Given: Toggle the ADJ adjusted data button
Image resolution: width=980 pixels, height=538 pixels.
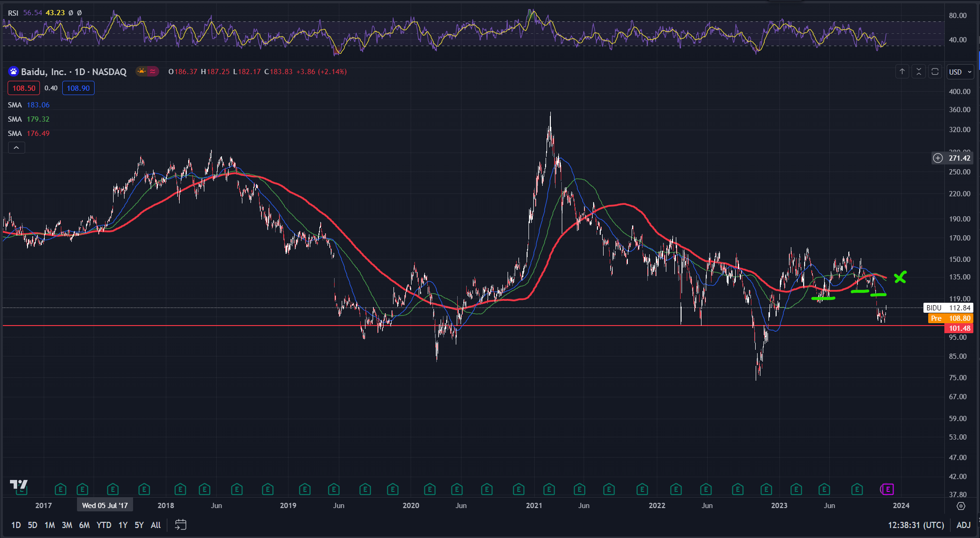Looking at the screenshot, I should tap(963, 525).
